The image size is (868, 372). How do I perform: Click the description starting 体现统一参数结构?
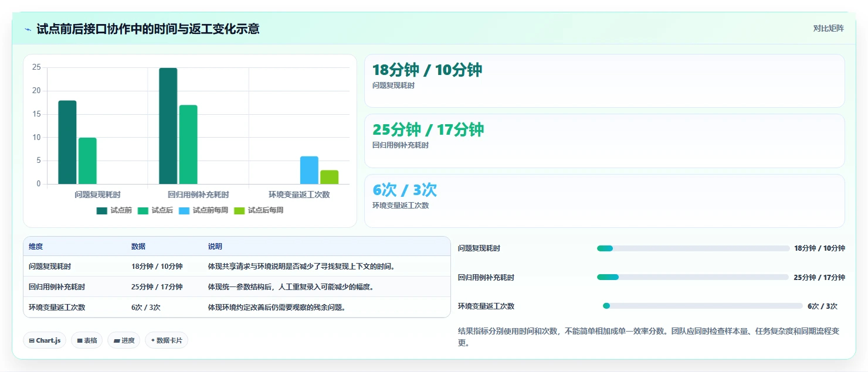point(291,287)
